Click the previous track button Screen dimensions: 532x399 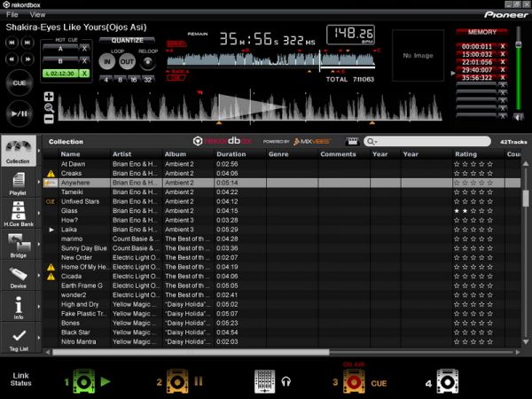coord(12,43)
